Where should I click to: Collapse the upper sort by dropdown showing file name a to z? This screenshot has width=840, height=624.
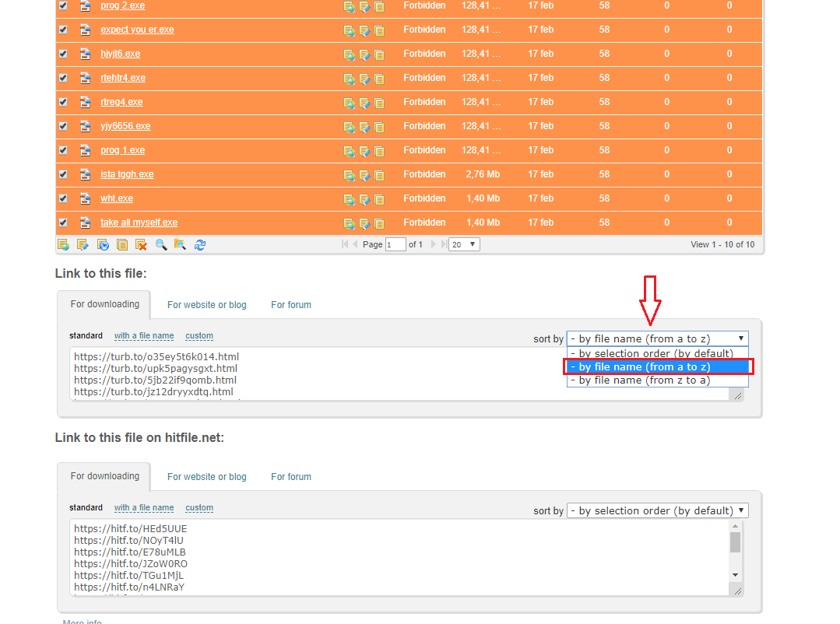657,338
